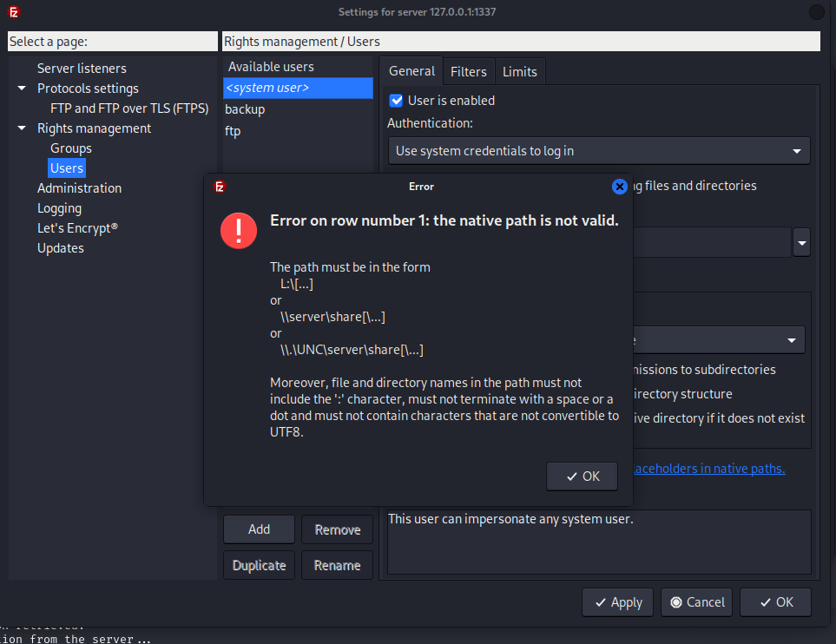Click FileZilla icon in Error dialog title

[x=221, y=187]
